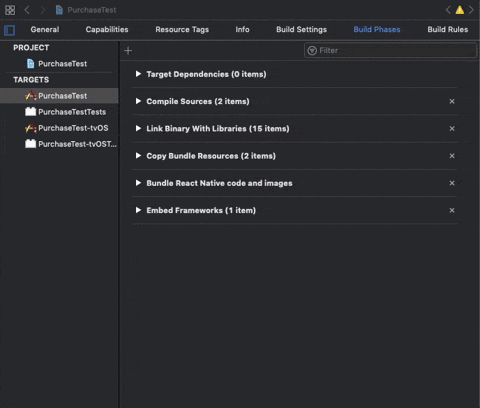Open the Build Rules tab
This screenshot has width=480, height=408.
click(448, 30)
